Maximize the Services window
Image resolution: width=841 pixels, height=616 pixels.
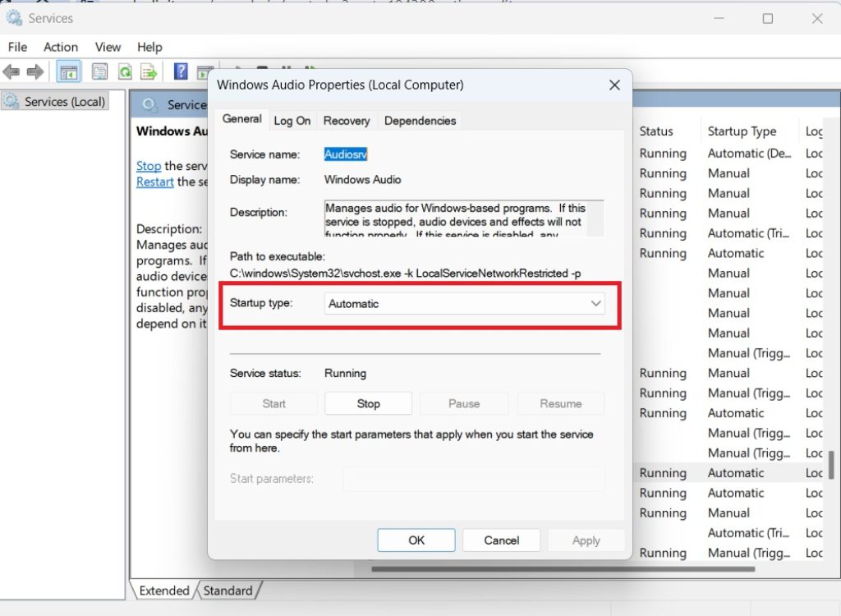click(768, 18)
